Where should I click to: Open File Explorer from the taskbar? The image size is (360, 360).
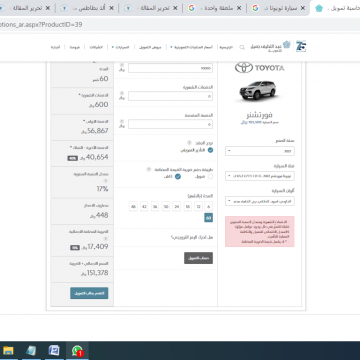8,351
